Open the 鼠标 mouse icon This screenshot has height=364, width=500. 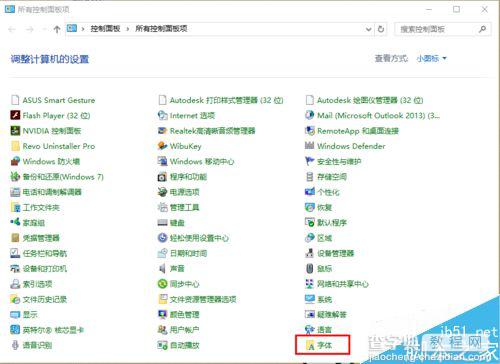coord(310,268)
